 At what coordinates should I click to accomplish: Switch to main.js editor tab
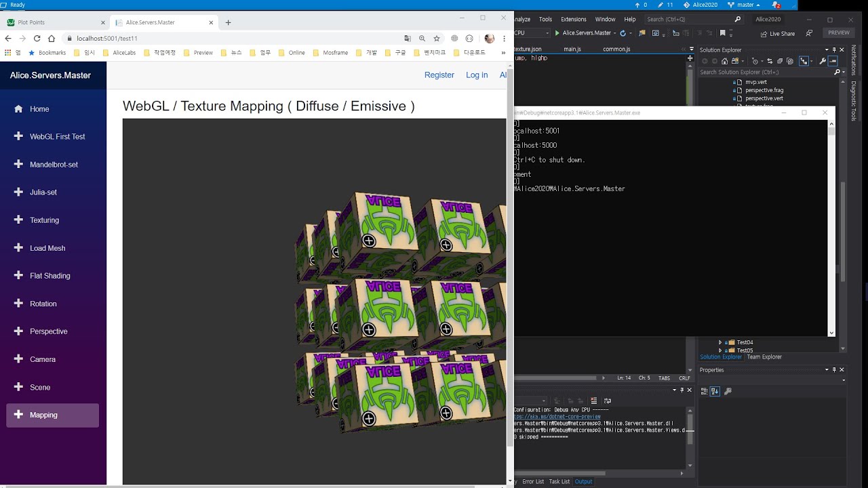point(572,49)
